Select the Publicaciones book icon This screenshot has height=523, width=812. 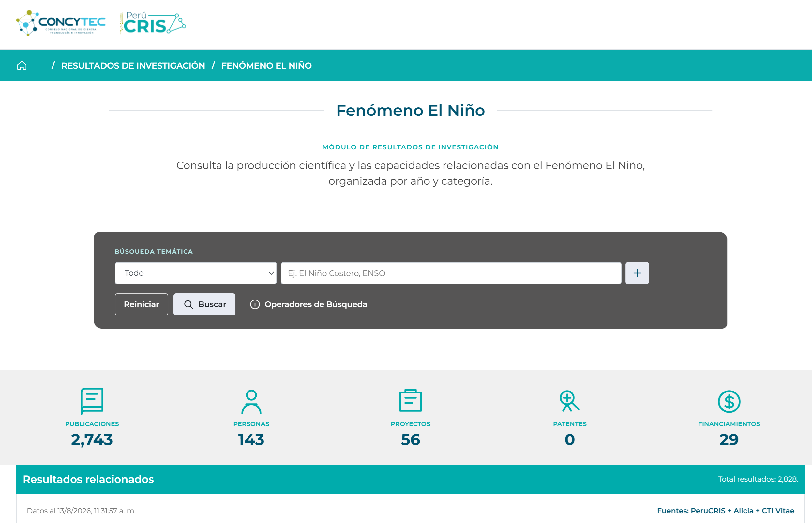pos(92,401)
